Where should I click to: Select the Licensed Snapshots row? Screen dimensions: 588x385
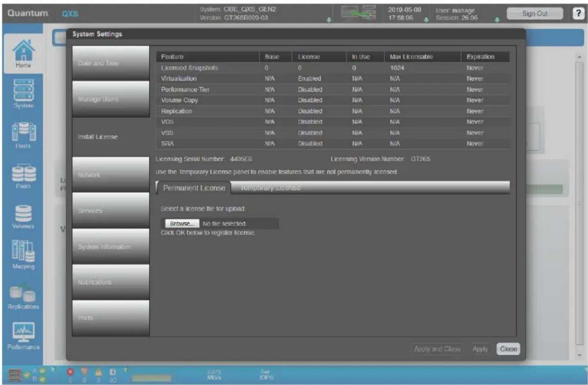click(x=333, y=67)
